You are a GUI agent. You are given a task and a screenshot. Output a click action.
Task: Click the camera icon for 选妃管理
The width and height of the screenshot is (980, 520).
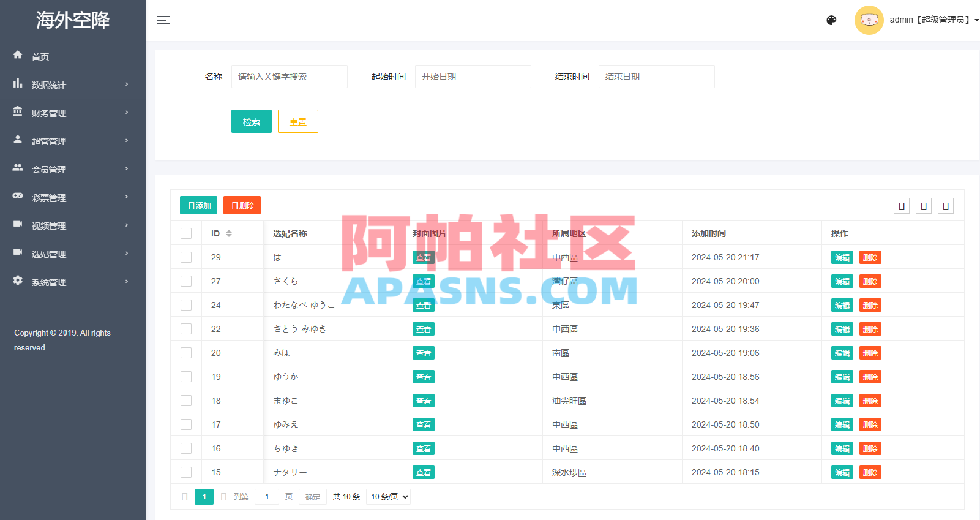tap(18, 252)
